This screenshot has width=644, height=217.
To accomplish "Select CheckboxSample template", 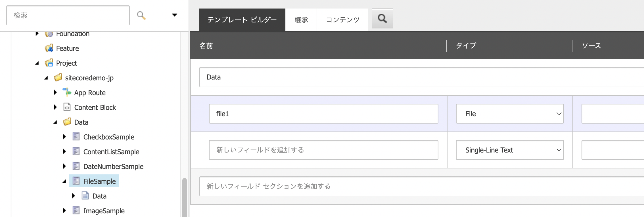I will [109, 137].
